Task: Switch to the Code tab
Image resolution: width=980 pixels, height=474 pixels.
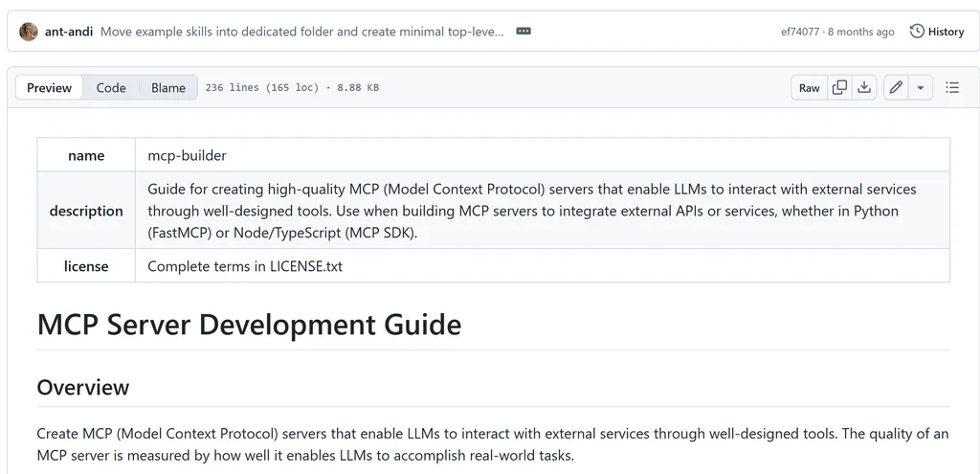Action: coord(111,87)
